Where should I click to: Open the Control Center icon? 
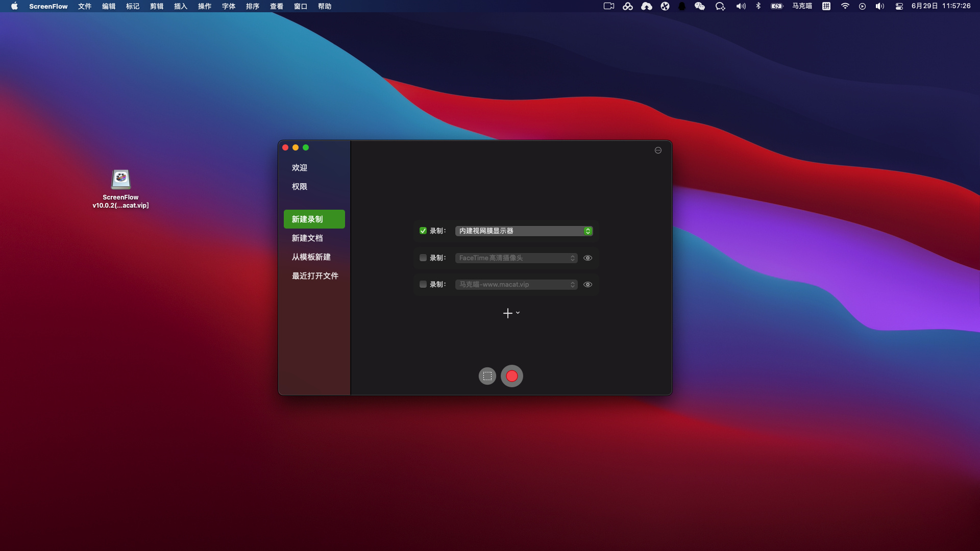(899, 6)
